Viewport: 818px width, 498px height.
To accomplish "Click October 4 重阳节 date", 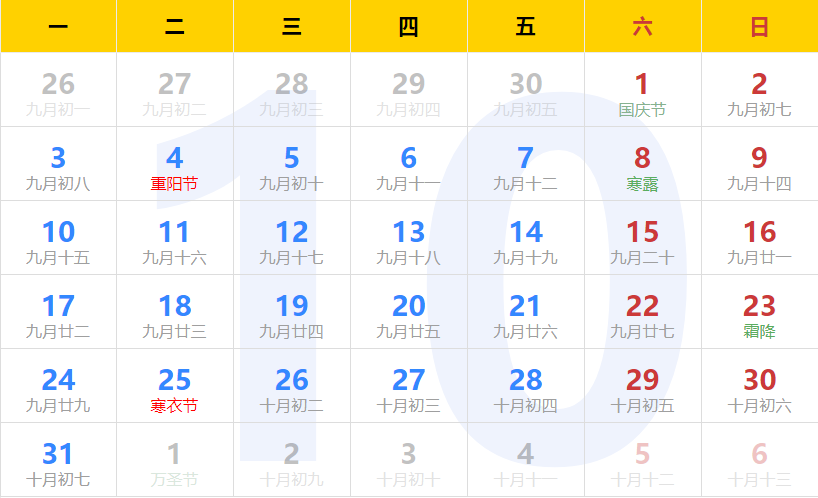I will pos(174,166).
